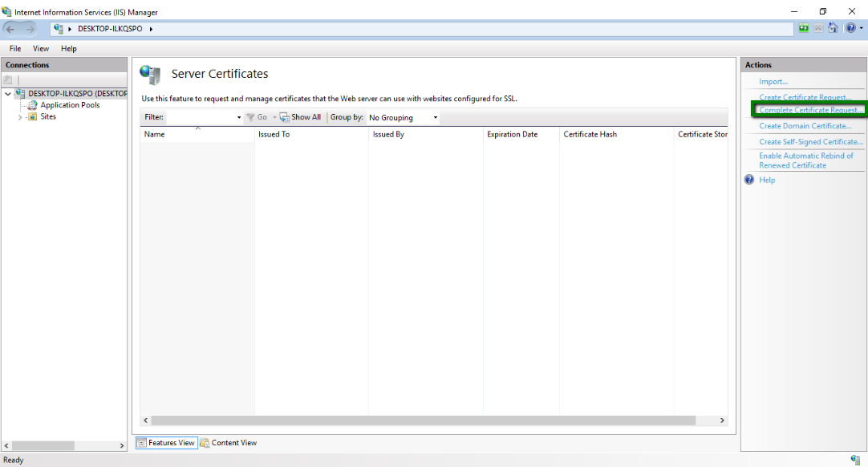Click the Connections toolbar connect icon

click(x=8, y=80)
